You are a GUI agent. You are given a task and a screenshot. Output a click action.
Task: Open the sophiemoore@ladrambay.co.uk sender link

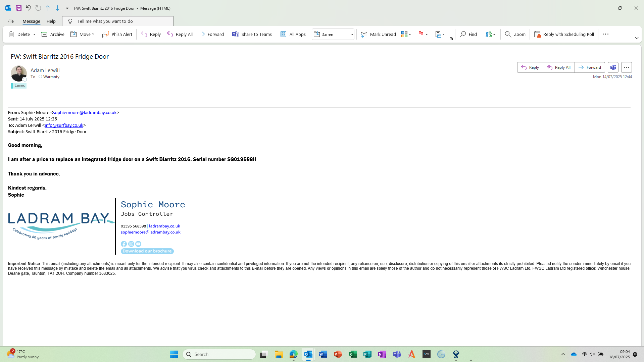[x=85, y=113]
